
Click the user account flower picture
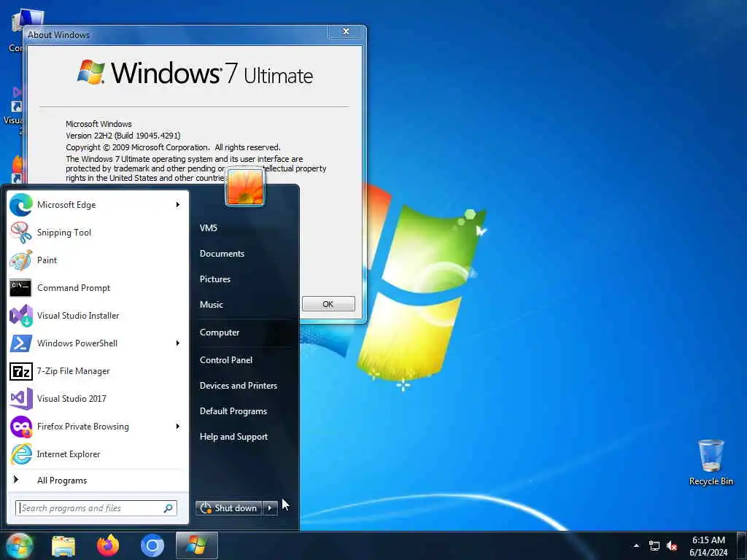[x=245, y=187]
